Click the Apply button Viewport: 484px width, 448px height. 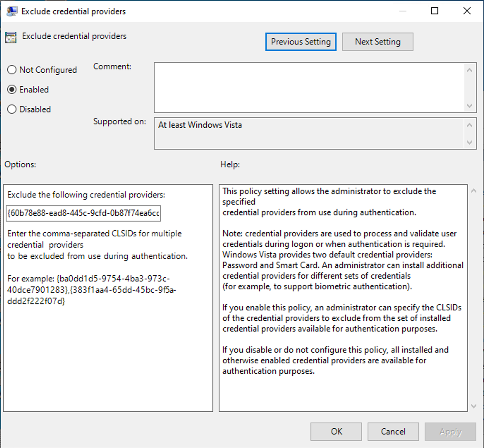(450, 431)
